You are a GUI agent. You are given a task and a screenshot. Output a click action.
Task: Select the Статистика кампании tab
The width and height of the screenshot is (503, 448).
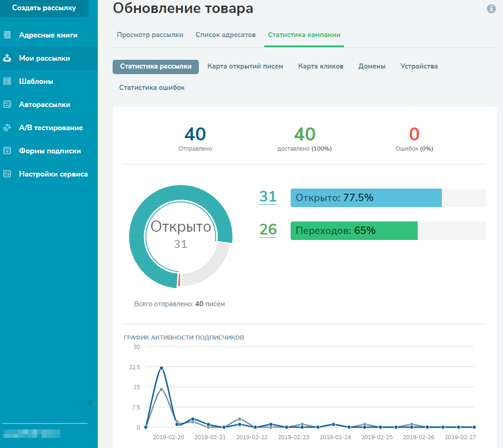[x=304, y=35]
